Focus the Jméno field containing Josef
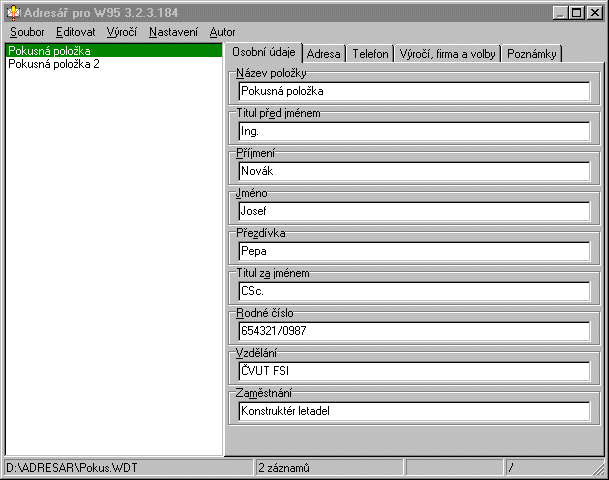 (x=414, y=211)
